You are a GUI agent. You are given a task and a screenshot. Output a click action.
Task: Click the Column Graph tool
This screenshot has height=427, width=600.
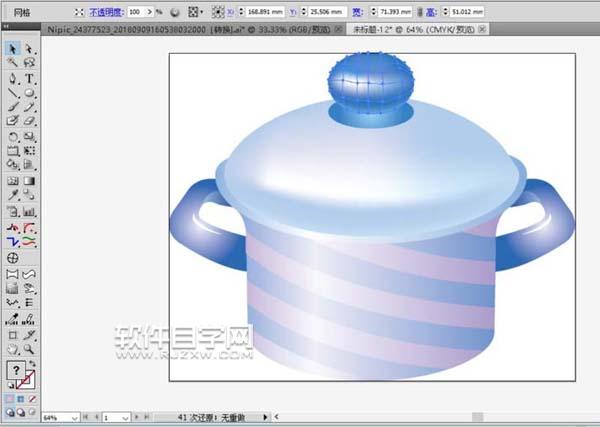[x=29, y=212]
